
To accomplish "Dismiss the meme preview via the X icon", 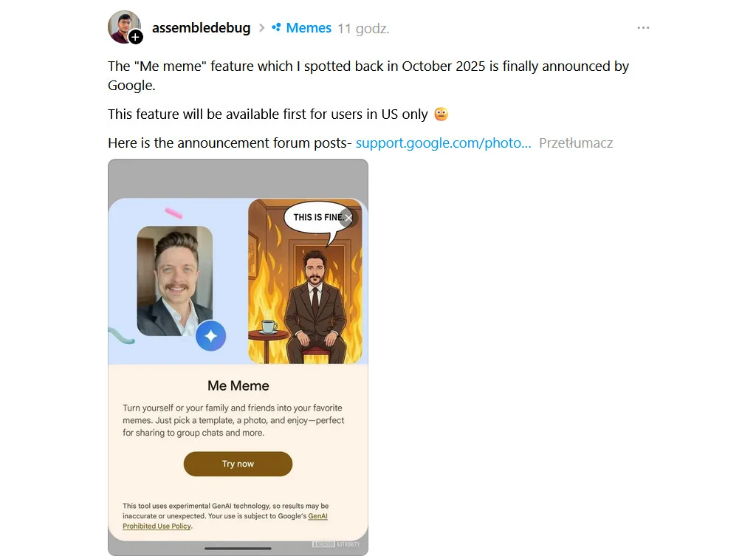I will pyautogui.click(x=347, y=218).
